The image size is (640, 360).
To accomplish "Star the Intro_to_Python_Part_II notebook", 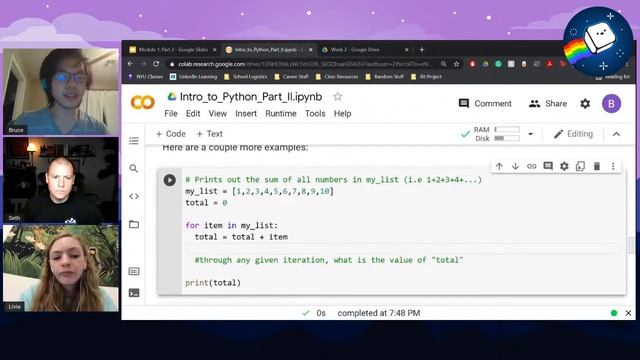I will click(338, 97).
